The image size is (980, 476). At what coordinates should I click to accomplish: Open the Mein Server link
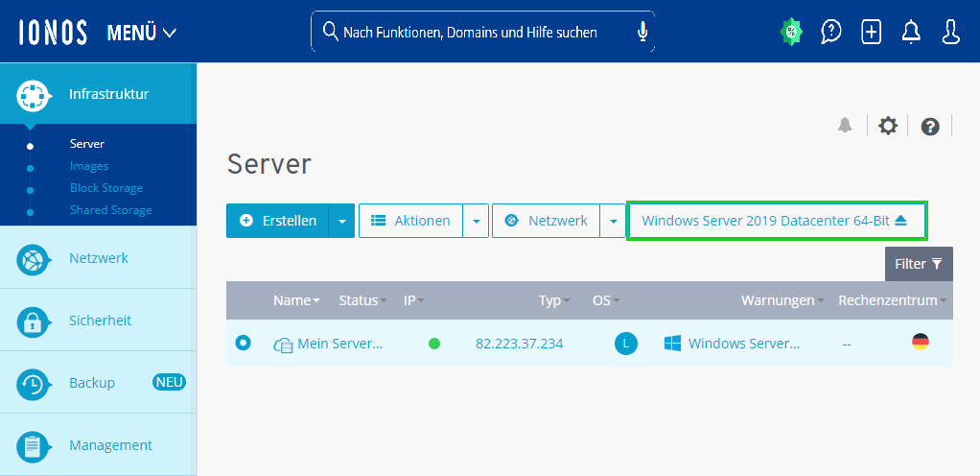pyautogui.click(x=340, y=344)
